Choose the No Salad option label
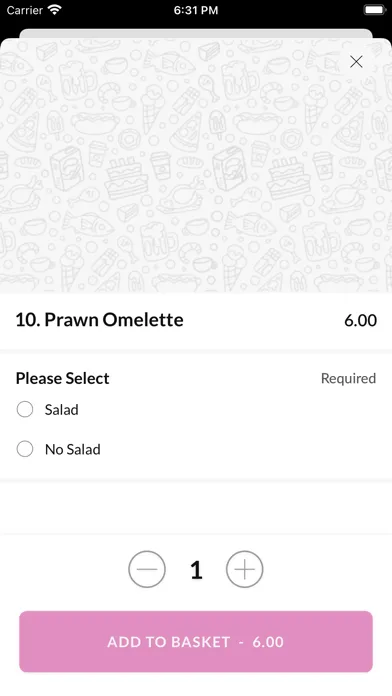The height and width of the screenshot is (696, 392). (x=73, y=449)
